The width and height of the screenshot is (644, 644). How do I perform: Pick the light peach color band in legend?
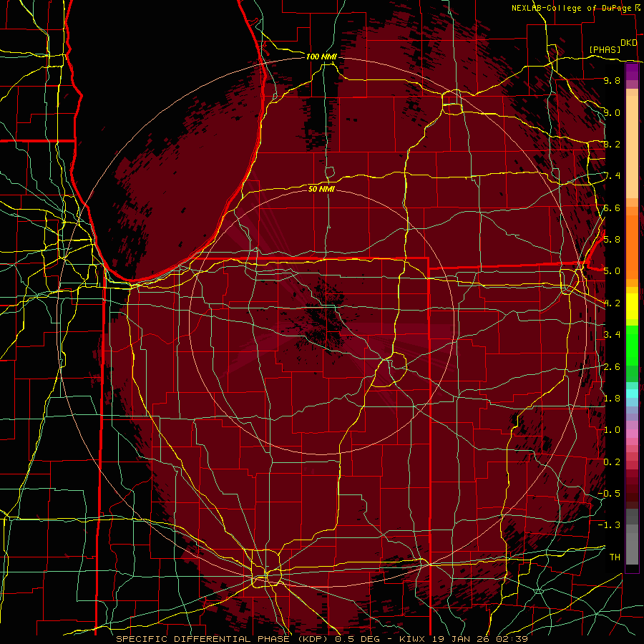(632, 147)
